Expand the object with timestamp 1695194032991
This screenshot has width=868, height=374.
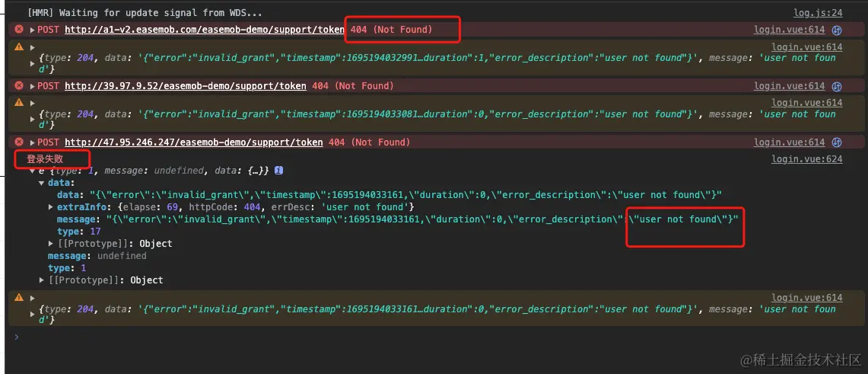32,64
